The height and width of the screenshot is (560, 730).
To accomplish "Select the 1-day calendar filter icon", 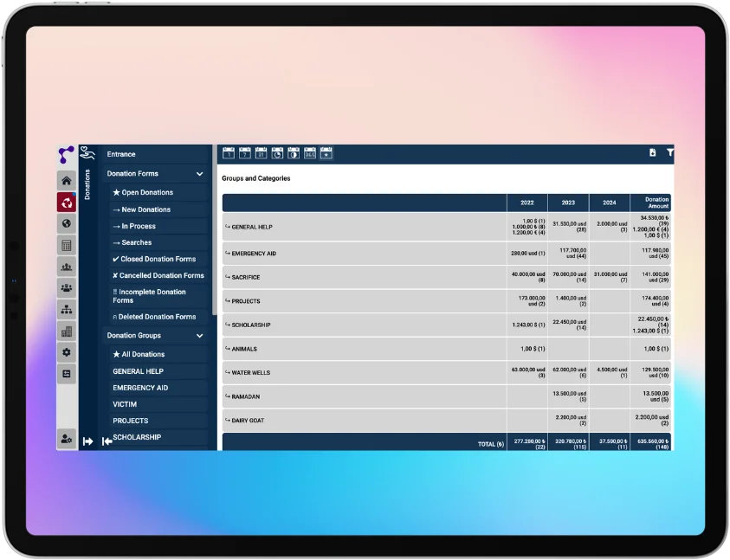I will [229, 153].
